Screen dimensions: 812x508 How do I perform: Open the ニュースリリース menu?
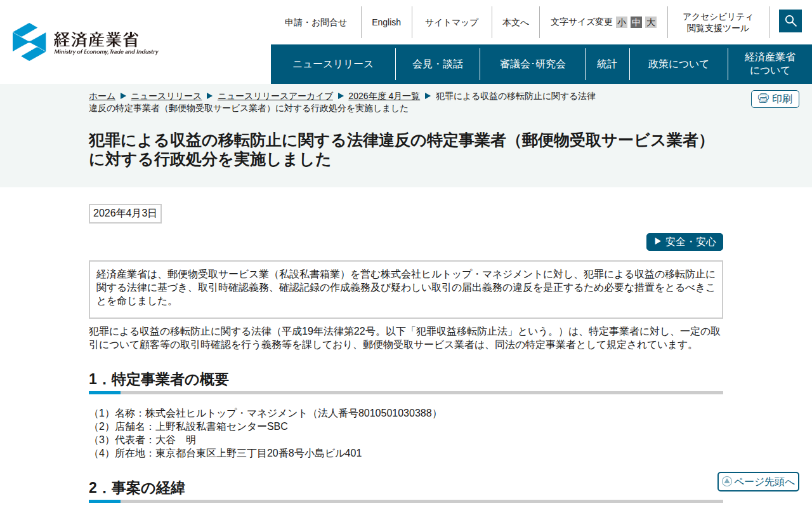tap(333, 64)
